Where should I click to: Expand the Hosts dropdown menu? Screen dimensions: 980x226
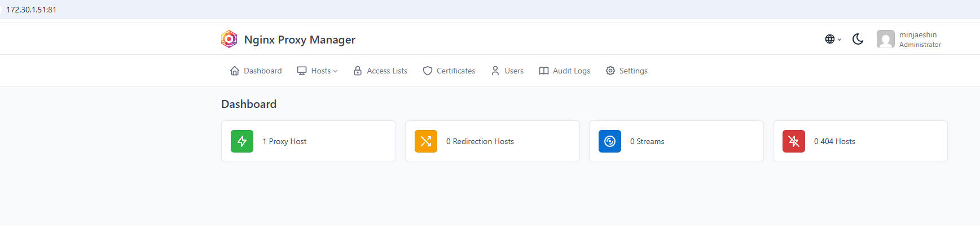317,71
